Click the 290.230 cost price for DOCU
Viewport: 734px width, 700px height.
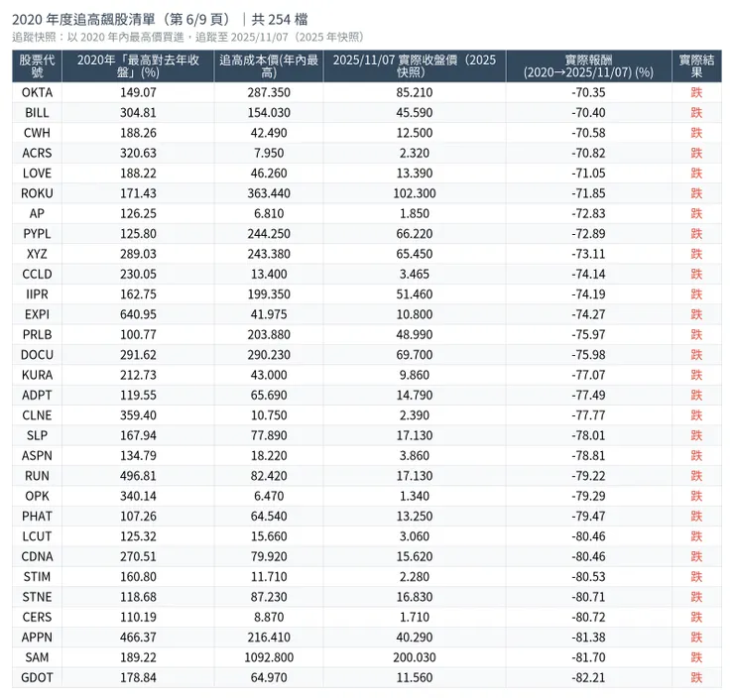pos(269,355)
